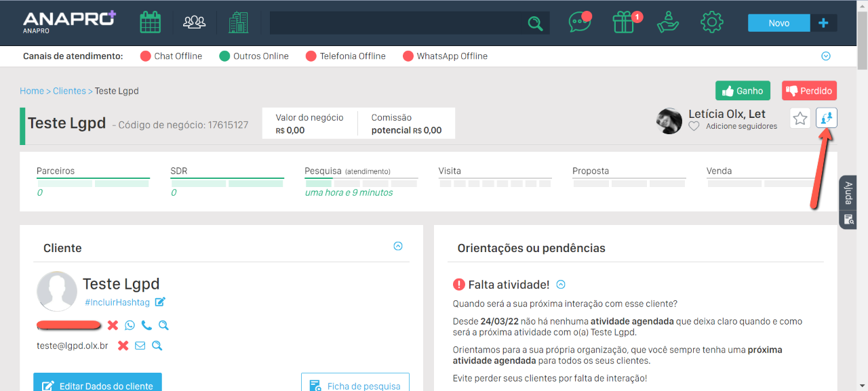Open the calendar icon in top bar

coord(150,22)
